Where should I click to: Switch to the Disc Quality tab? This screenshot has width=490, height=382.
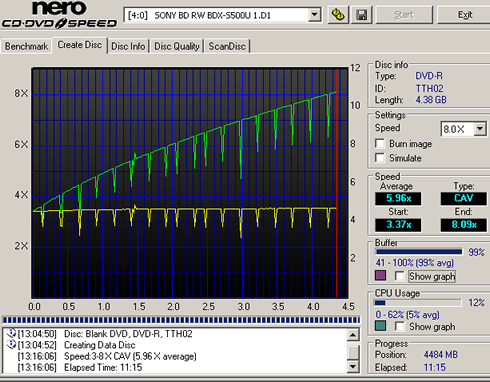(x=177, y=46)
